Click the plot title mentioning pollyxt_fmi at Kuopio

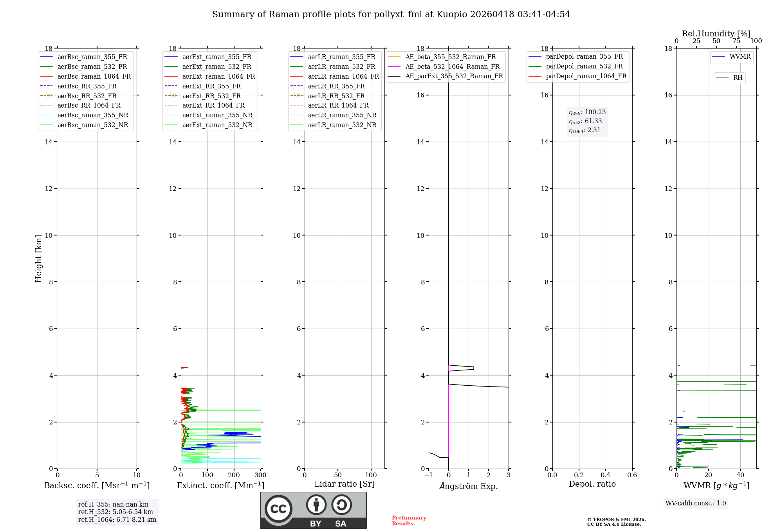click(x=391, y=14)
